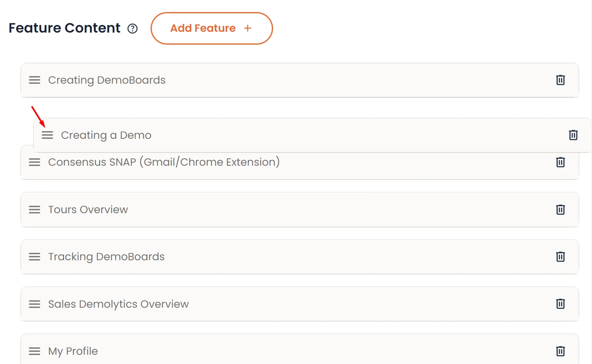Delete the My Profile feature

[x=560, y=351]
